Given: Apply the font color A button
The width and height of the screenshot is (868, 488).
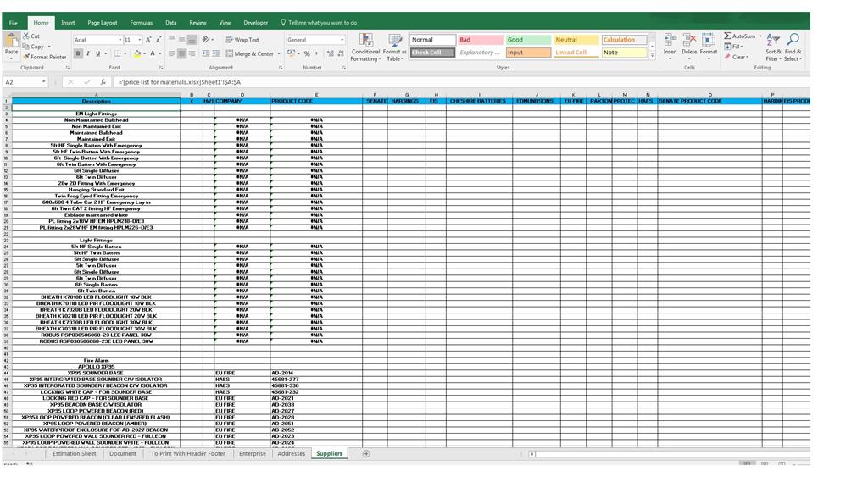Looking at the screenshot, I should pos(153,53).
